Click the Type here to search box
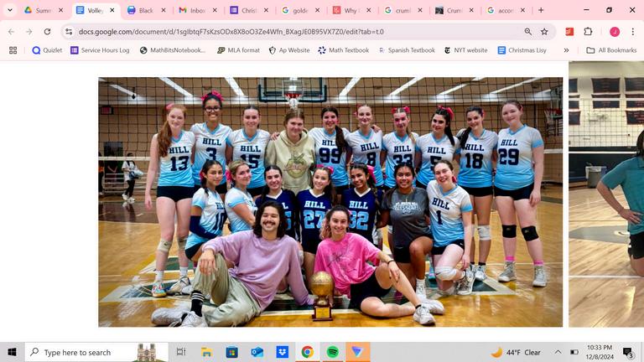644x362 pixels. tap(96, 352)
